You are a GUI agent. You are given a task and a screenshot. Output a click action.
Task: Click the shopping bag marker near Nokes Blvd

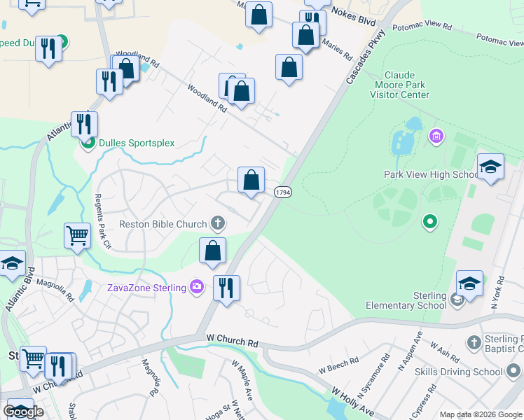pyautogui.click(x=305, y=36)
